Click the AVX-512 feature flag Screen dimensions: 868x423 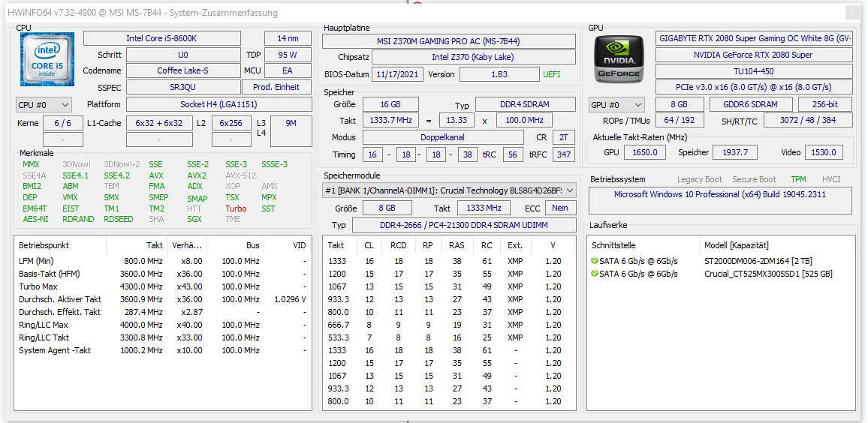[240, 175]
